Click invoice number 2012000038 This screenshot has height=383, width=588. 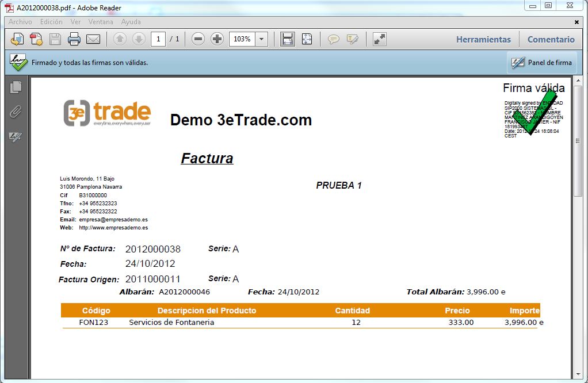(153, 249)
